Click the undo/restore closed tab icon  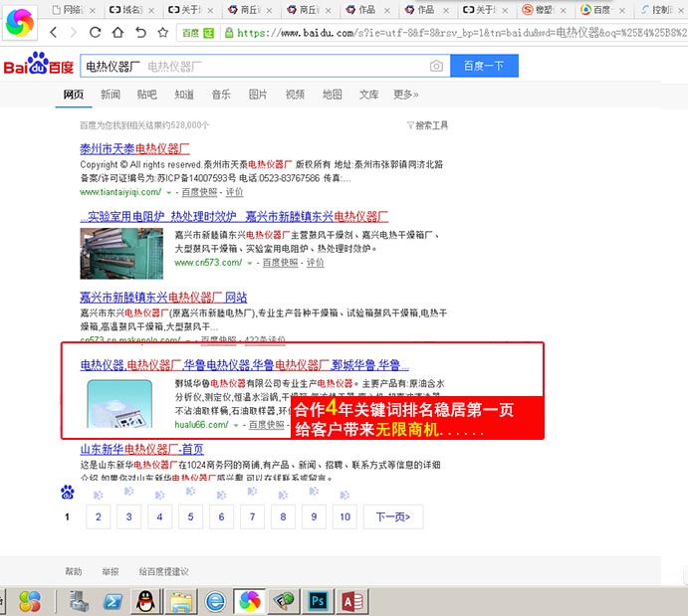pyautogui.click(x=140, y=32)
